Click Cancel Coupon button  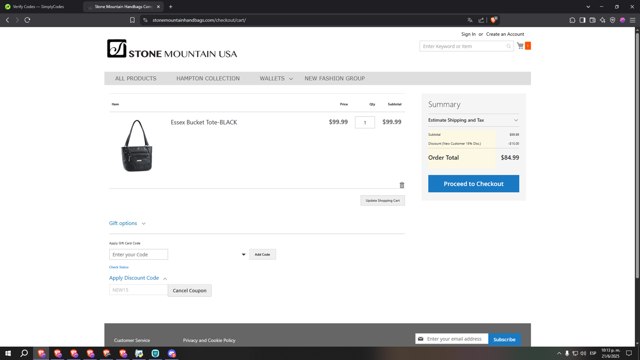tap(189, 290)
